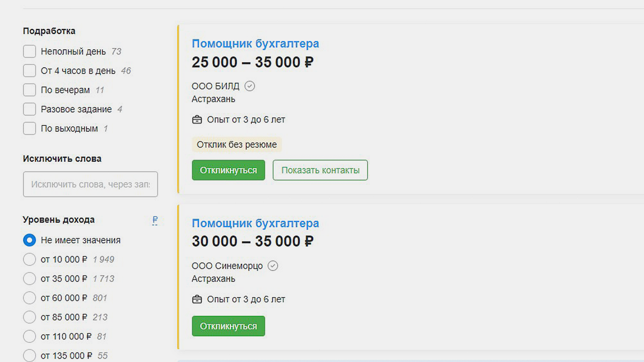Pick the от 60 000 ₽ option
Viewport: 644px width, 362px height.
pyautogui.click(x=29, y=298)
